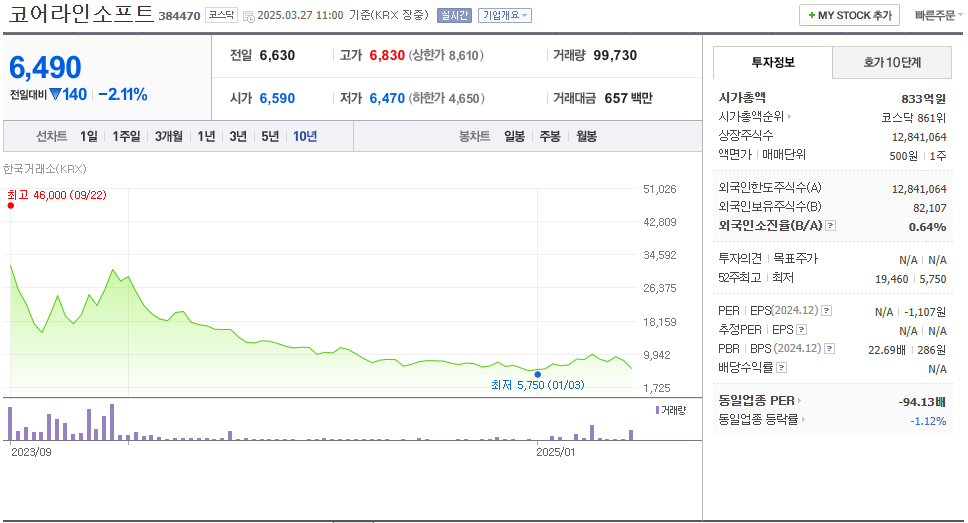The width and height of the screenshot is (968, 523).
Task: Open help icon next to BPS(2024.12)
Action: [x=830, y=349]
